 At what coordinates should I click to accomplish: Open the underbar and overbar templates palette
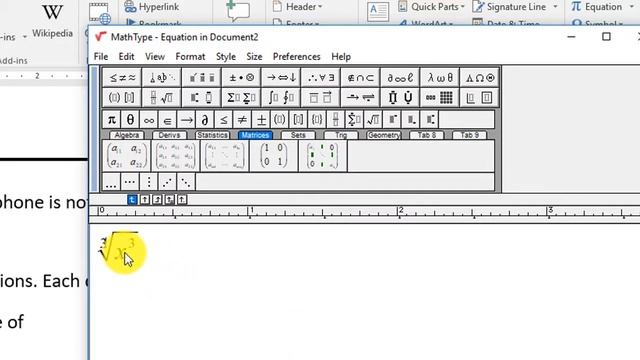coord(321,98)
